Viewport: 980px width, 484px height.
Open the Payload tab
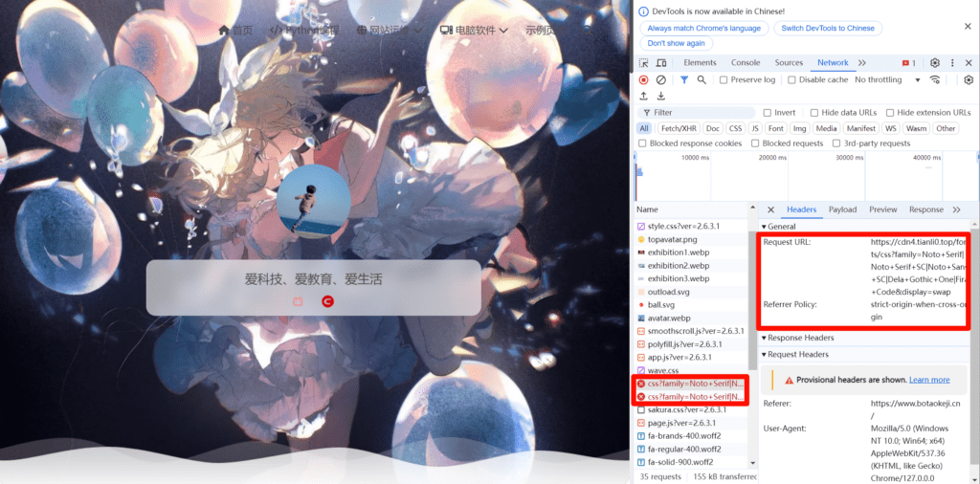842,209
